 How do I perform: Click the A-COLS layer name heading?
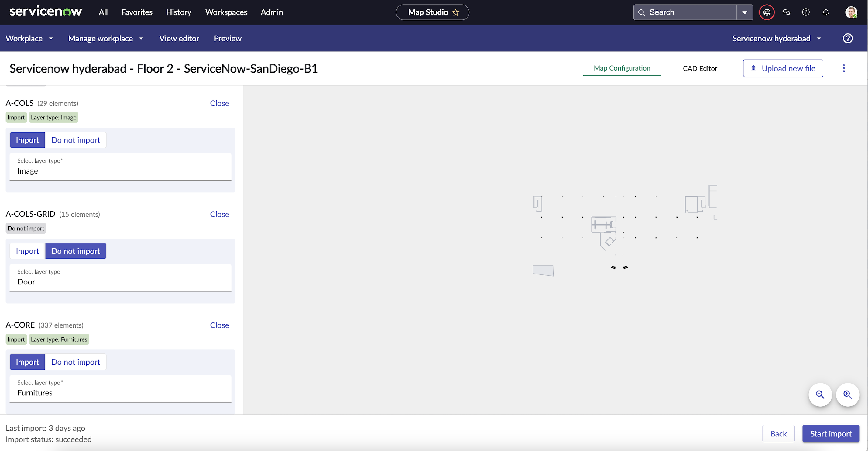click(x=19, y=103)
